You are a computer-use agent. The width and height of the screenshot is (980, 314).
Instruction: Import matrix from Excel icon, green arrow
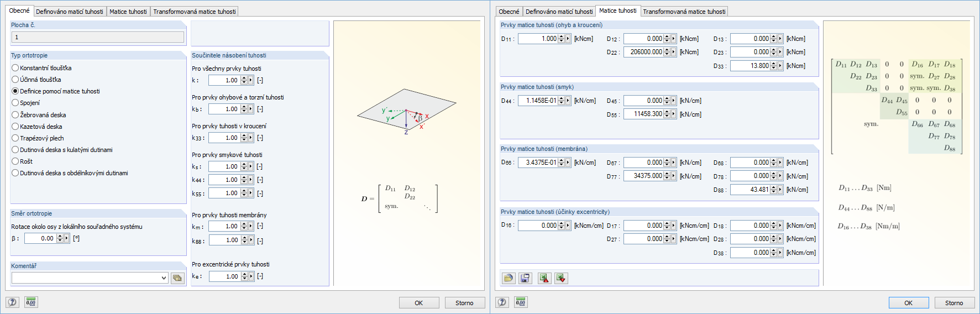tap(561, 278)
